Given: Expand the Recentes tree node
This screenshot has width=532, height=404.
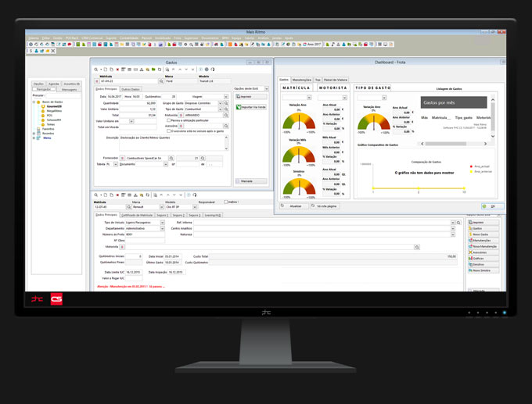Looking at the screenshot, I should pyautogui.click(x=33, y=133).
